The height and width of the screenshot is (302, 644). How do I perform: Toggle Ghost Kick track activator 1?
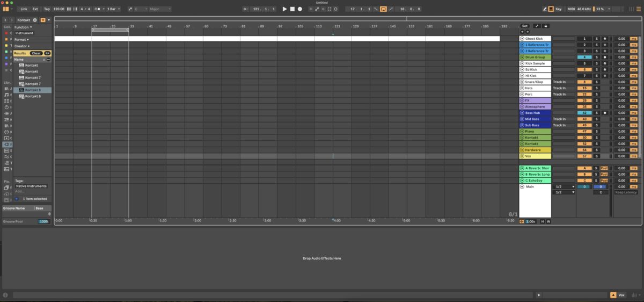point(584,39)
